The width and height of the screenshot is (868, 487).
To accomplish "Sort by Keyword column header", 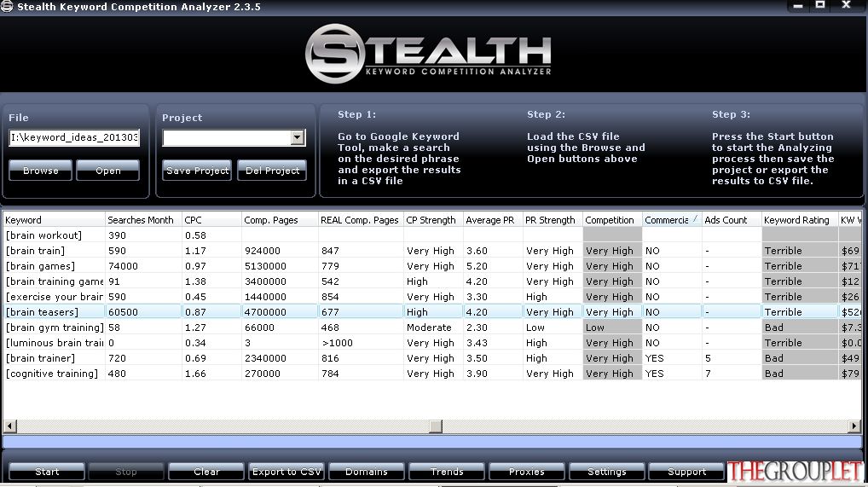I will (54, 220).
